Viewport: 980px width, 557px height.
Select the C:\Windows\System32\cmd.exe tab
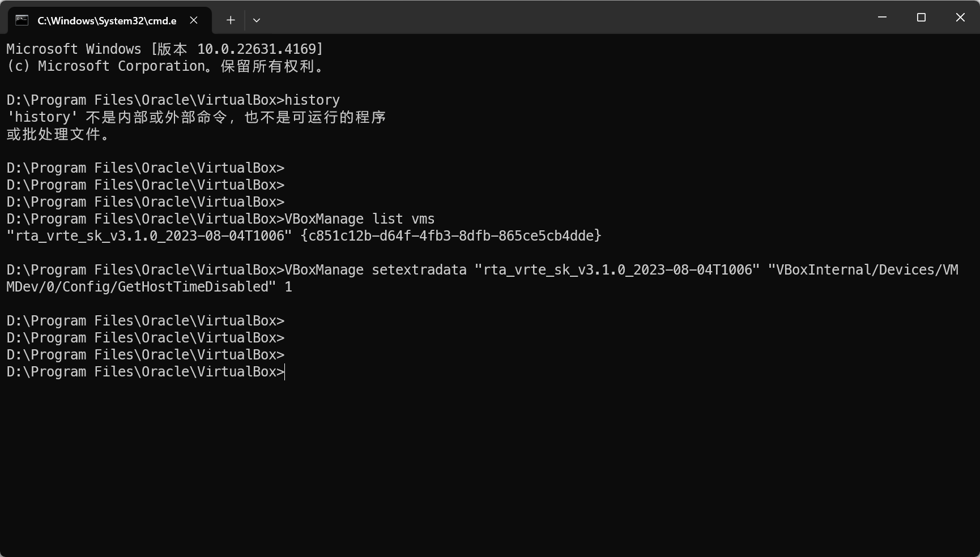pos(106,21)
